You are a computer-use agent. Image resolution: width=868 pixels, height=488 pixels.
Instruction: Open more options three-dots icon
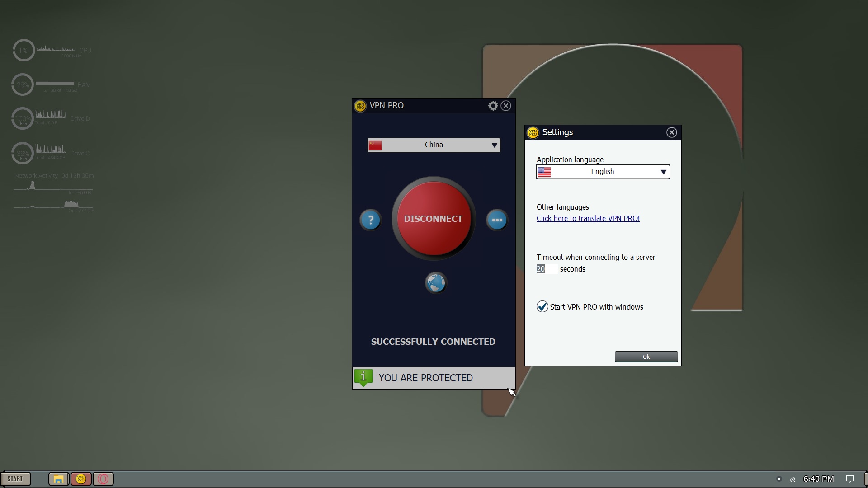click(x=497, y=220)
